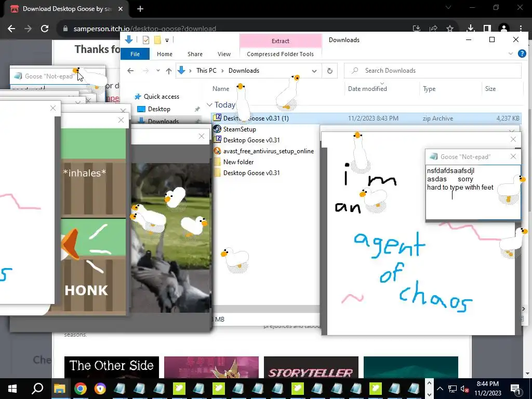This screenshot has height=399, width=532.
Task: Collapse the Today group
Action: coord(210,104)
